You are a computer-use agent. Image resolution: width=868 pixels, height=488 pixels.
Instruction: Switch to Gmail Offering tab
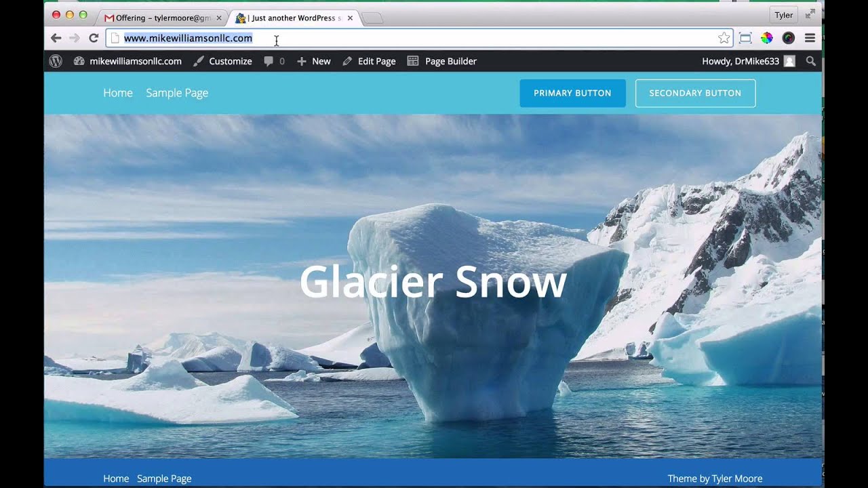[163, 18]
